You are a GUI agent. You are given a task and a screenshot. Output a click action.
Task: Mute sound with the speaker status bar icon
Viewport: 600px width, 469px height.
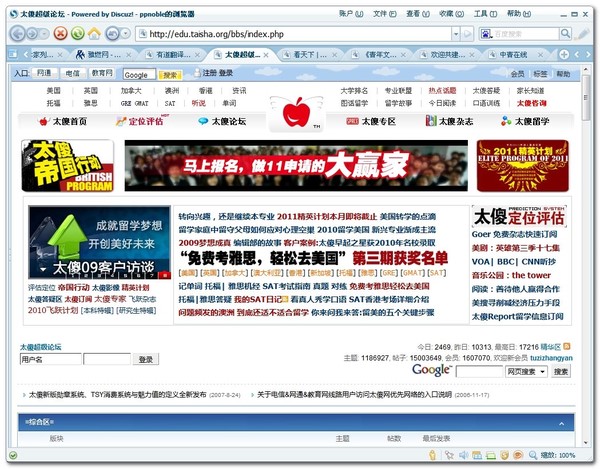[x=463, y=455]
